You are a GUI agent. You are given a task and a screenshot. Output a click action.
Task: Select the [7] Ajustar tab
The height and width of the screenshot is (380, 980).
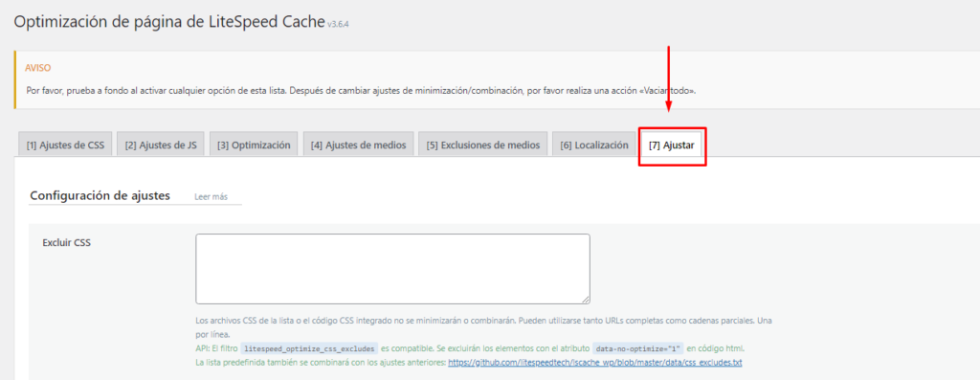(671, 145)
